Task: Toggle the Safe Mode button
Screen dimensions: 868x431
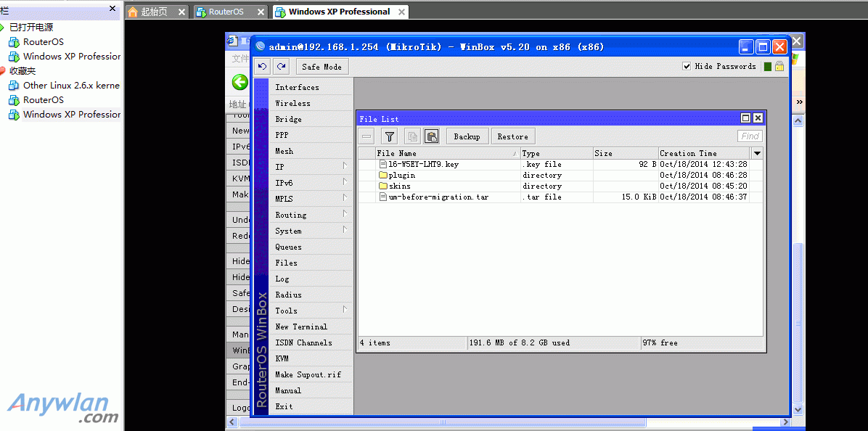Action: point(322,67)
